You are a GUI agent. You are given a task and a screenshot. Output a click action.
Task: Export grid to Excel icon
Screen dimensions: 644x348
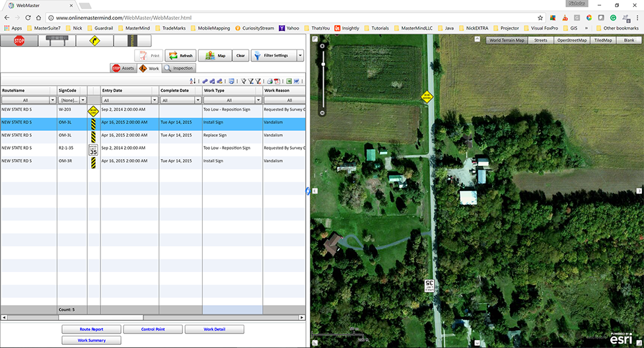point(289,81)
